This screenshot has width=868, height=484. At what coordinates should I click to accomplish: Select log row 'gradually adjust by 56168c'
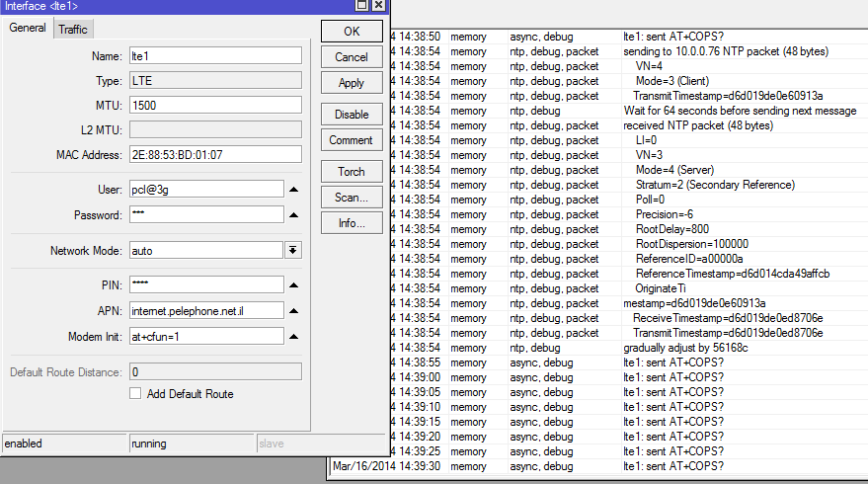(628, 348)
